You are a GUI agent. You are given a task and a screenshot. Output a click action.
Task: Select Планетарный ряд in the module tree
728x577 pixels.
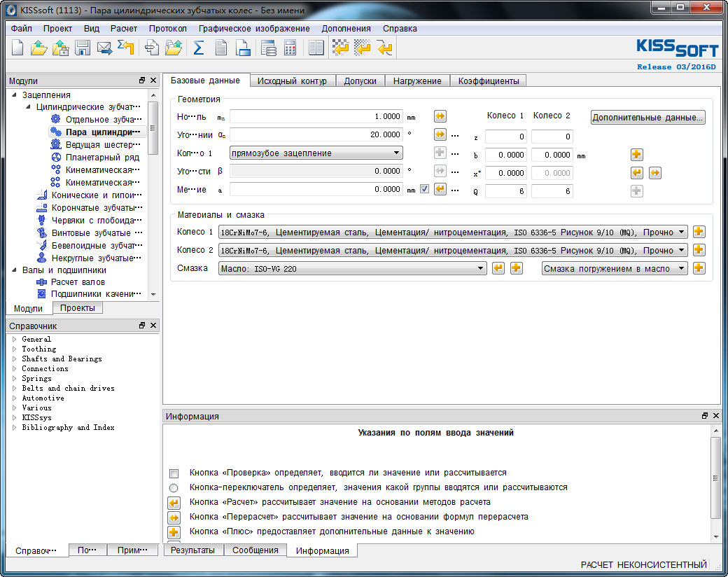point(102,157)
